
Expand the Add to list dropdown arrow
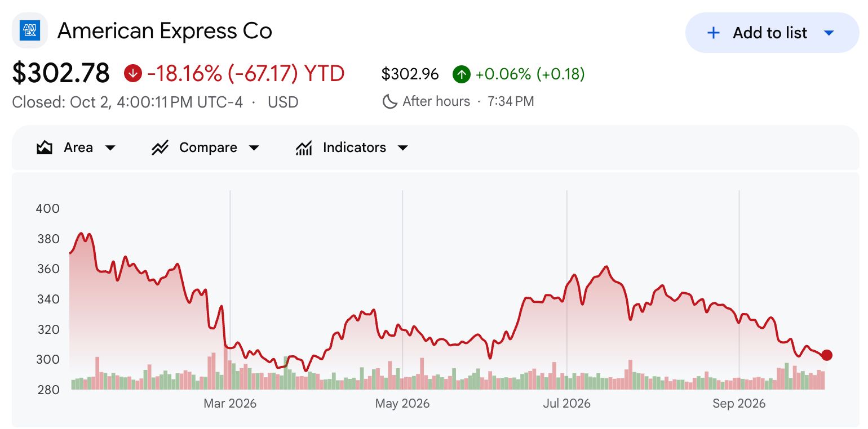[829, 33]
